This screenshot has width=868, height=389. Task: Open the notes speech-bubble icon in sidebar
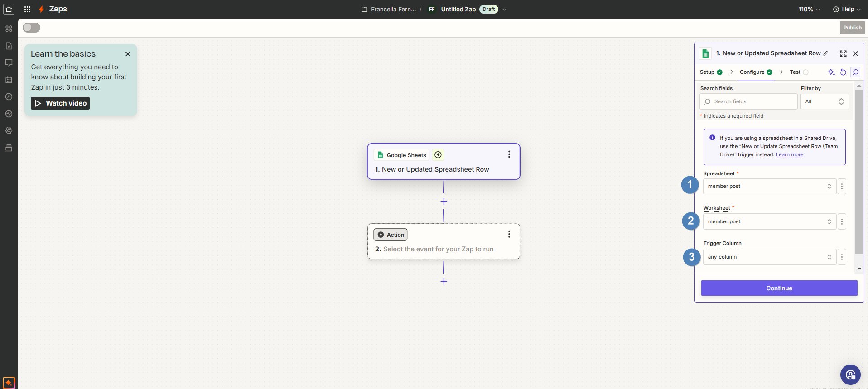[9, 62]
